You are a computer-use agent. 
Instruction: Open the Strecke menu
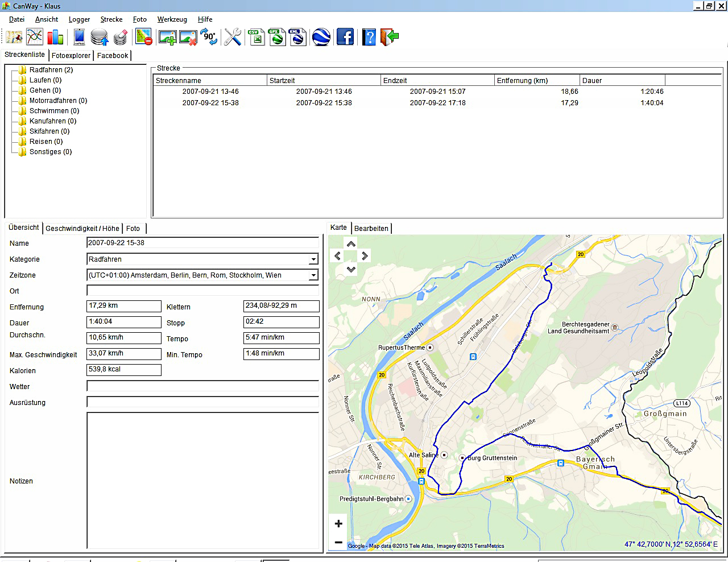(111, 19)
